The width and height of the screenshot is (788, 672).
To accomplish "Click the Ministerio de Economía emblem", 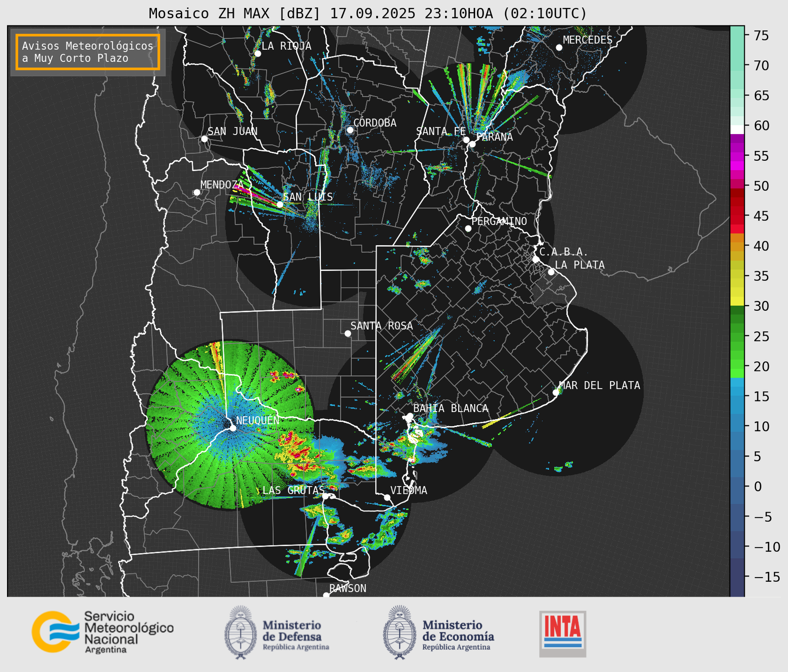I will 400,632.
